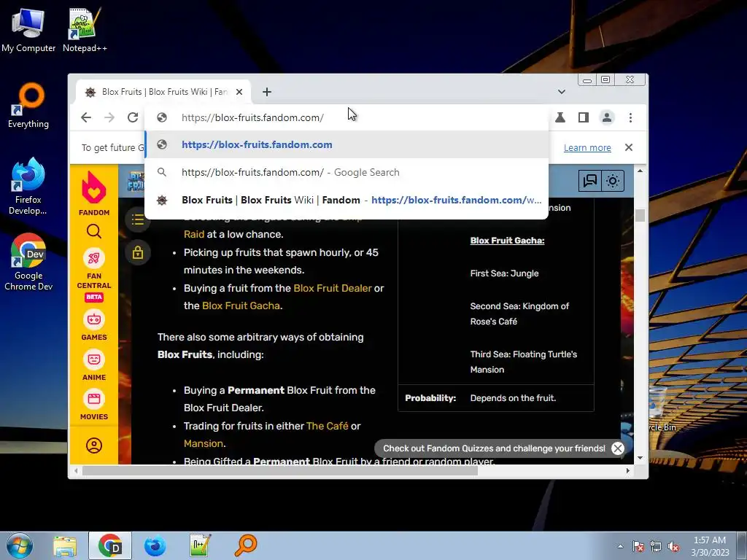747x560 pixels.
Task: Follow the Mansion link
Action: 204,444
